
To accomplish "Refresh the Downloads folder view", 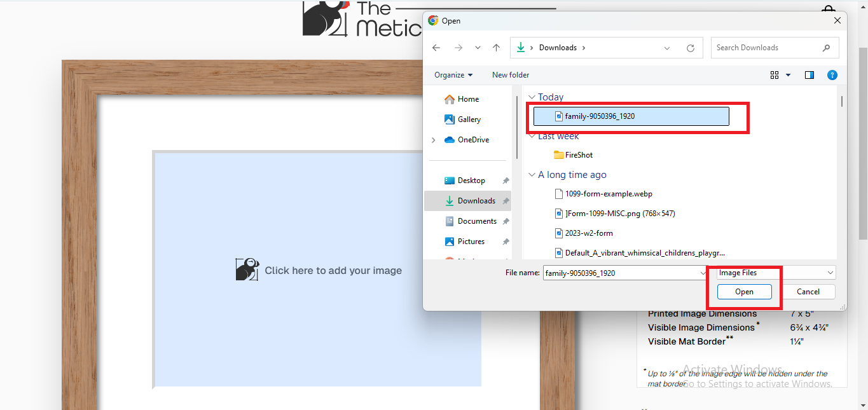I will 691,48.
